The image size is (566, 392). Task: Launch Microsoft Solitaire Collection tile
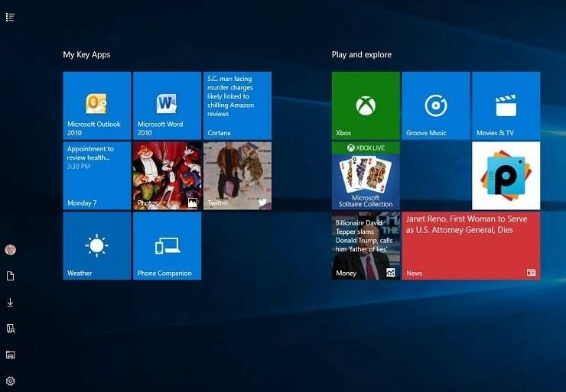[366, 176]
